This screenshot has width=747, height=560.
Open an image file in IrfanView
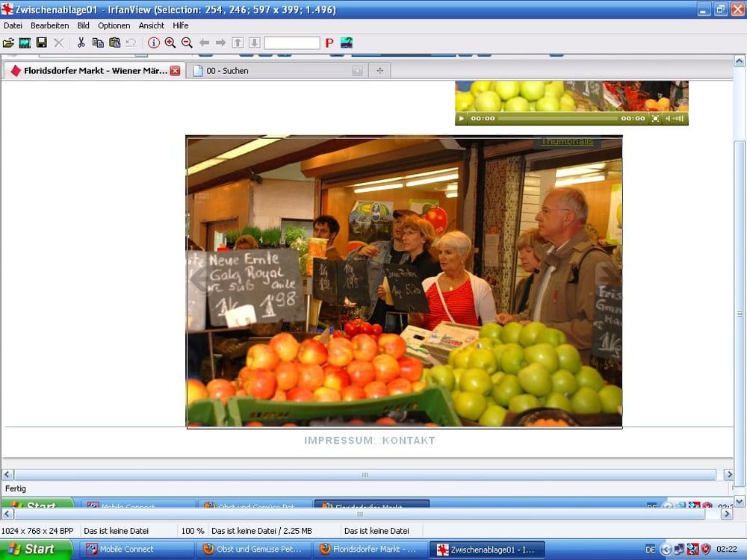(10, 43)
